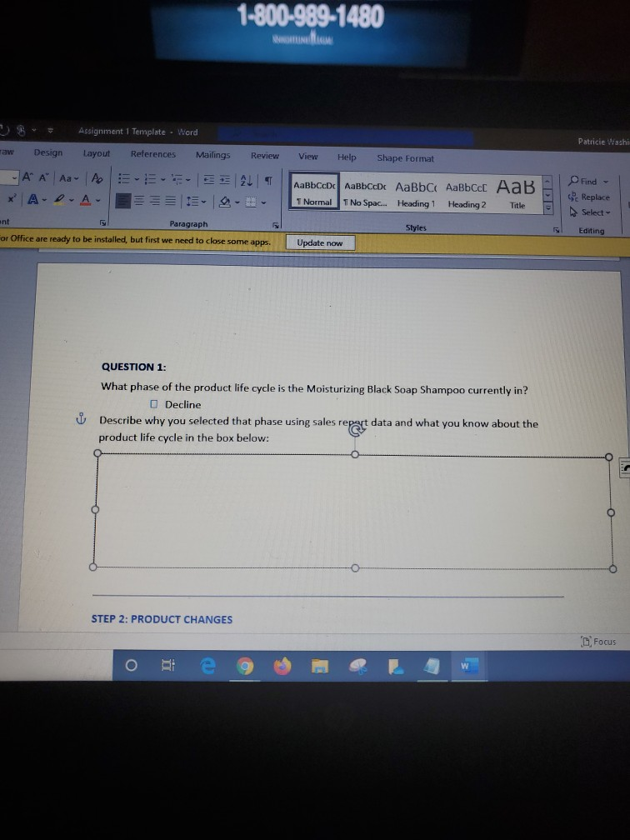This screenshot has width=630, height=840.
Task: Go to the next row in Styles gallery
Action: click(547, 196)
